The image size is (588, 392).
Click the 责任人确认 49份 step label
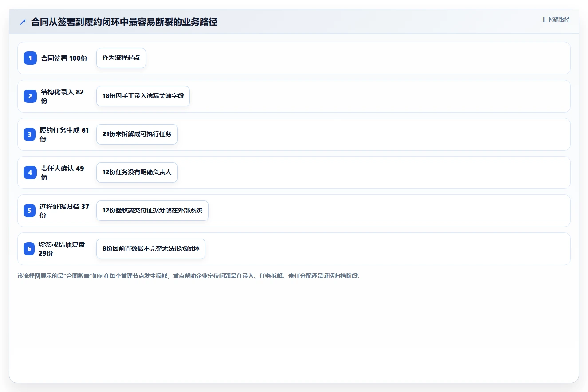63,172
